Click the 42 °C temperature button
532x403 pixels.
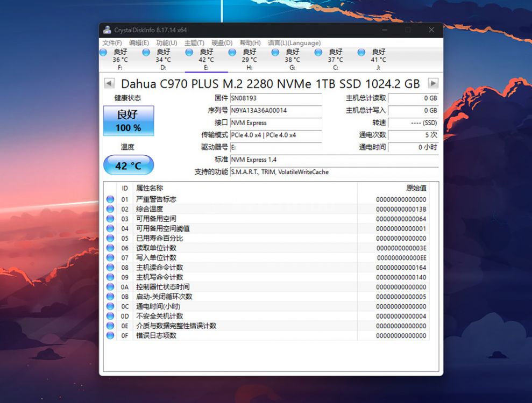coord(129,165)
